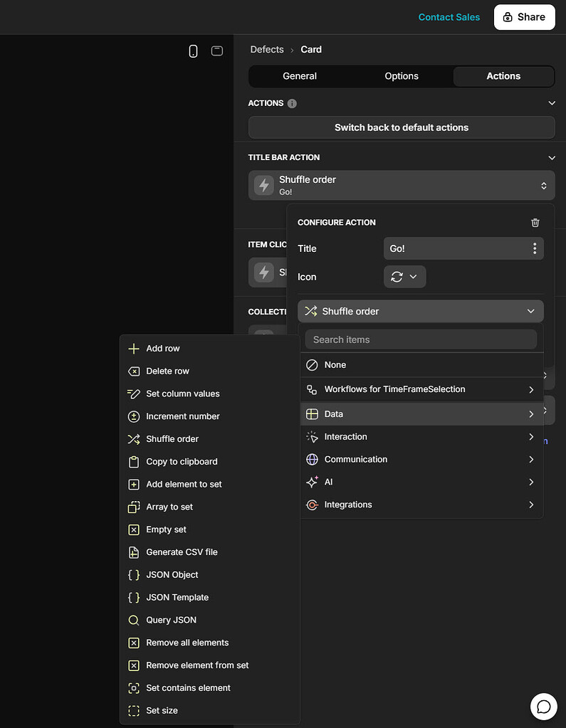Click the tablet preview device icon
The image size is (566, 728).
coord(217,51)
